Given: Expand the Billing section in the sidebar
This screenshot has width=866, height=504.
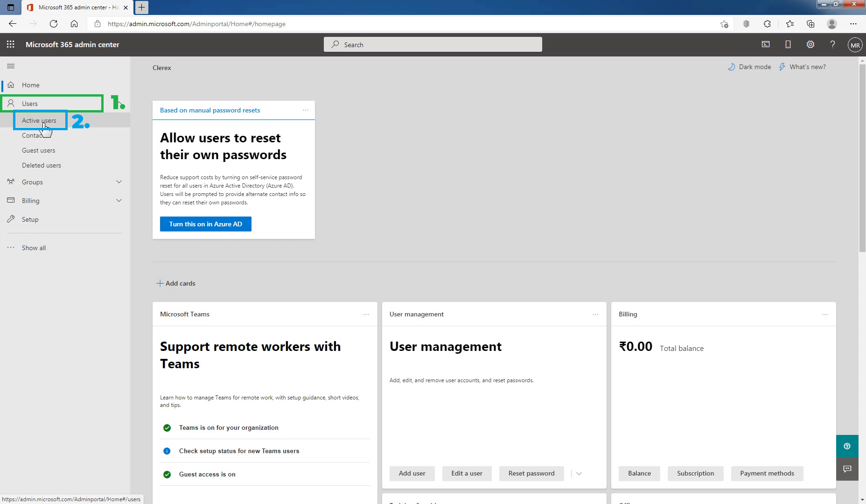Looking at the screenshot, I should click(x=119, y=200).
